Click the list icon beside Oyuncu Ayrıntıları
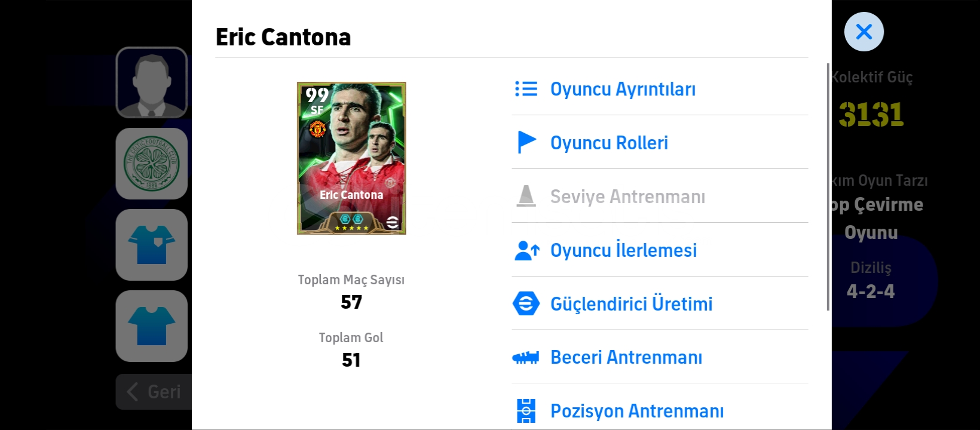This screenshot has width=980, height=430. [x=526, y=89]
